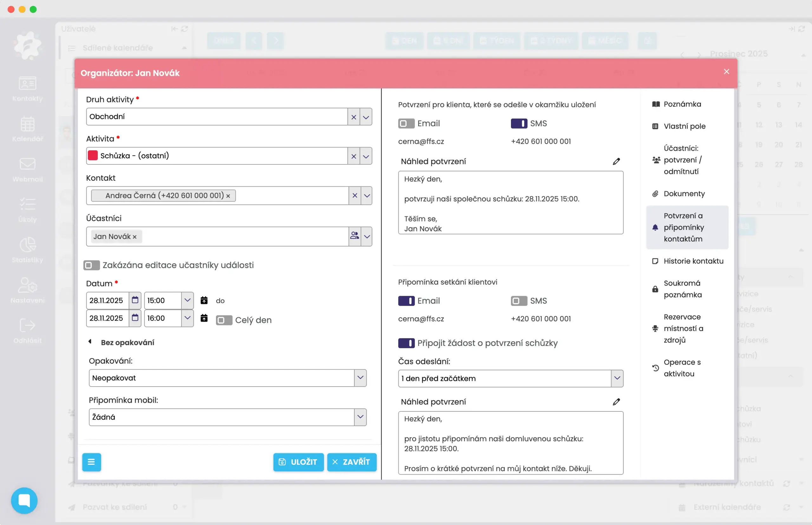The image size is (812, 525).
Task: Click the pencil icon beside the reminder Náhled potvrzení
Action: click(616, 402)
